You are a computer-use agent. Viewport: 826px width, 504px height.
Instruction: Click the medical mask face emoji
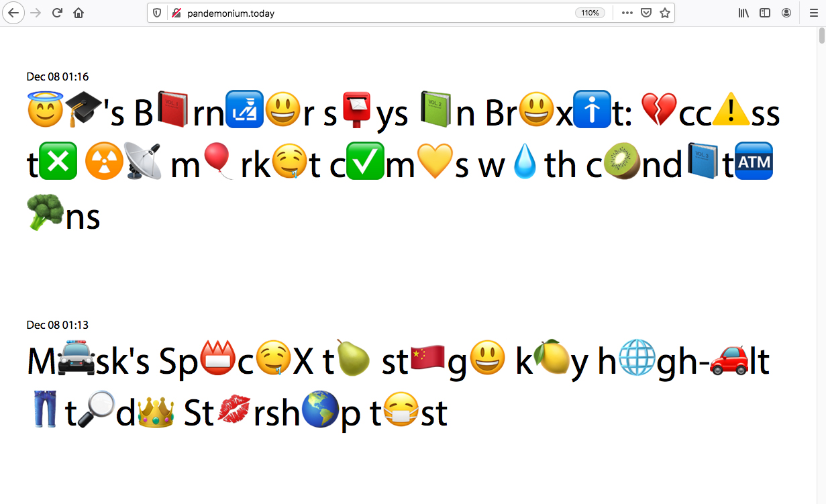401,410
